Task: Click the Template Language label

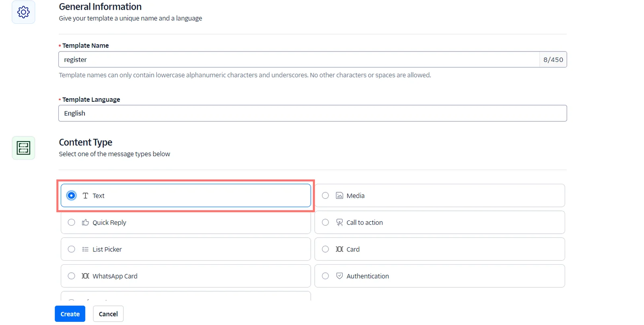Action: 91,99
